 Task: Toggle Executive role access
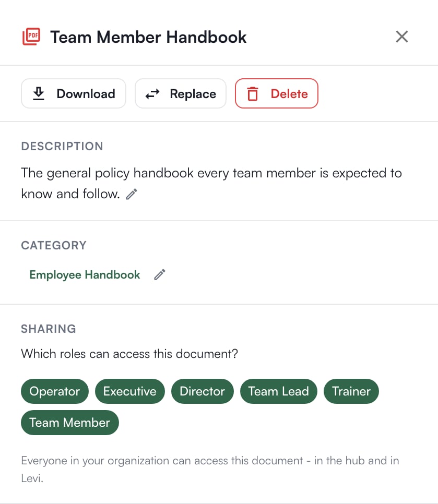[130, 391]
